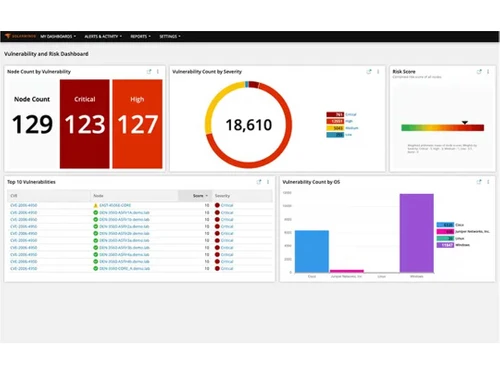Click the Risk Score gradient bar
The width and height of the screenshot is (500, 375).
pyautogui.click(x=443, y=128)
